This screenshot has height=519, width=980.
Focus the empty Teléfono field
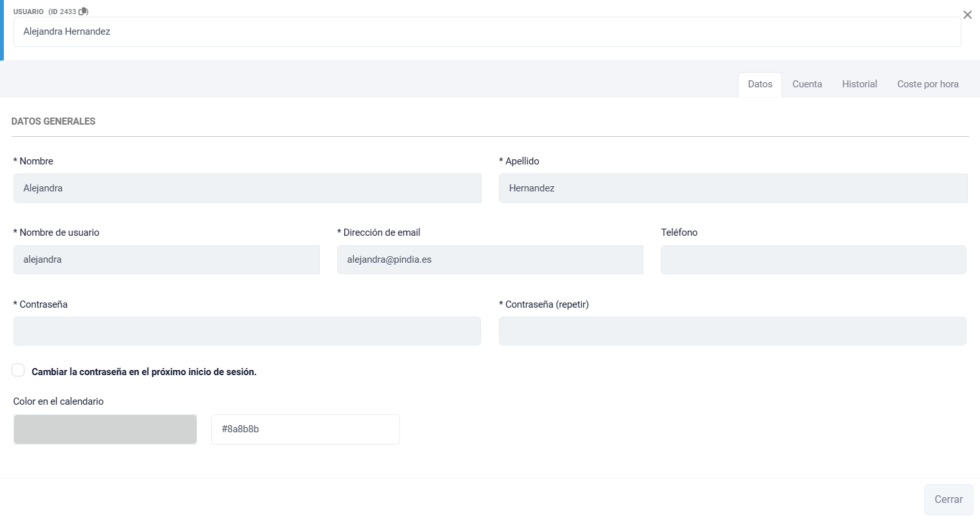[813, 259]
